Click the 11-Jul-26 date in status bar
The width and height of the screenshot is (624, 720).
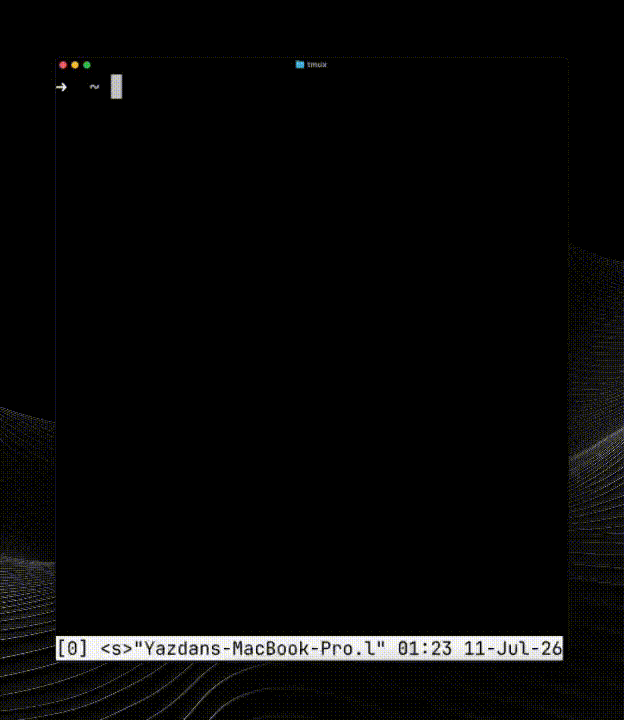pyautogui.click(x=513, y=648)
